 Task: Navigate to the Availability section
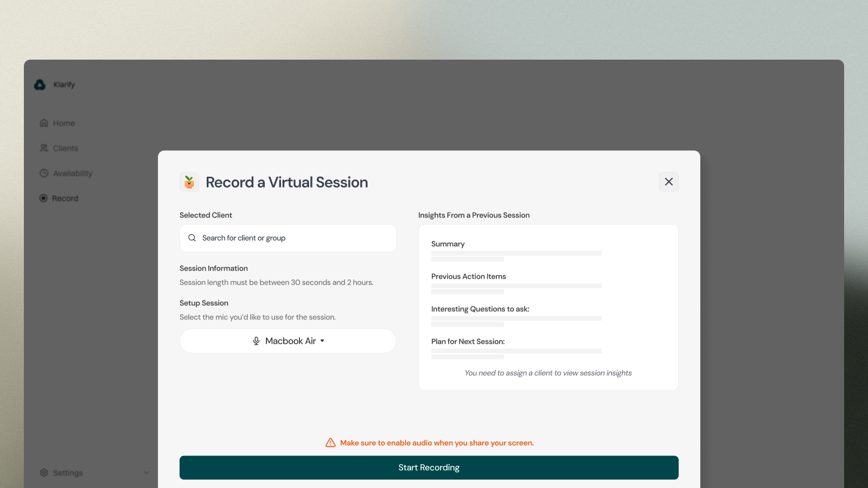pos(72,172)
